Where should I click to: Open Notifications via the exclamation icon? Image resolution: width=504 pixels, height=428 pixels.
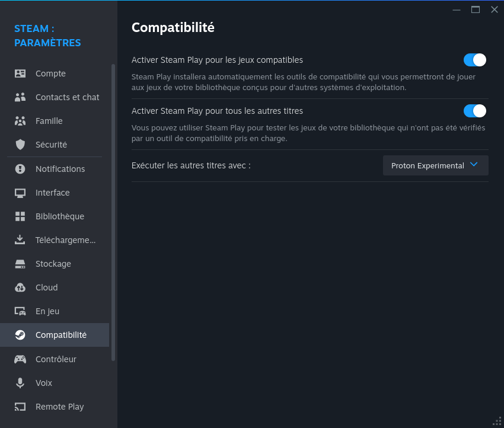pyautogui.click(x=20, y=169)
